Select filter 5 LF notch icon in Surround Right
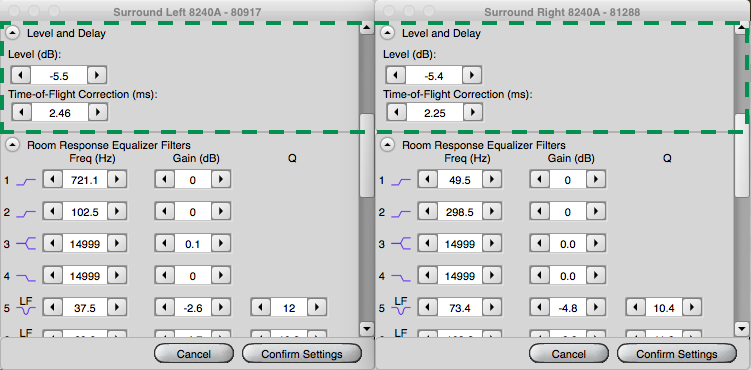The width and height of the screenshot is (751, 370). (401, 306)
